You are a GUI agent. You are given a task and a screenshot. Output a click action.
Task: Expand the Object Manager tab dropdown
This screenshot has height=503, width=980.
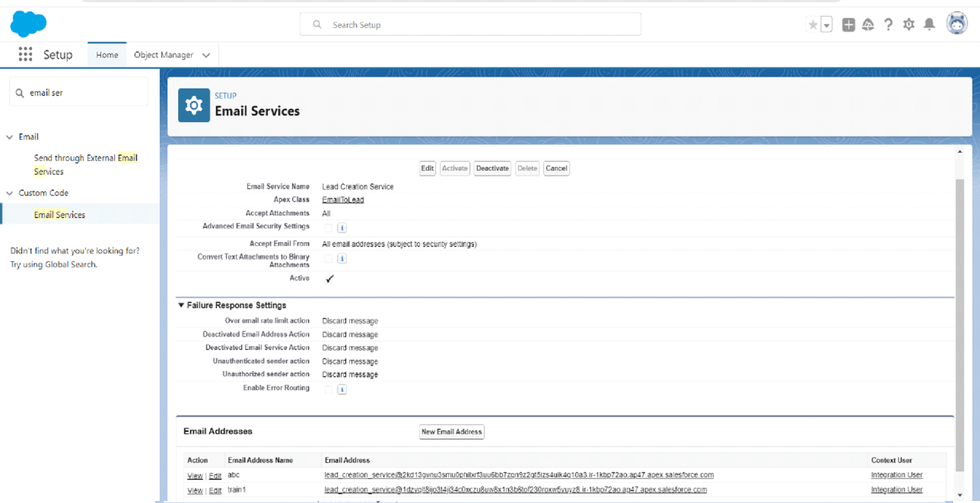tap(206, 55)
